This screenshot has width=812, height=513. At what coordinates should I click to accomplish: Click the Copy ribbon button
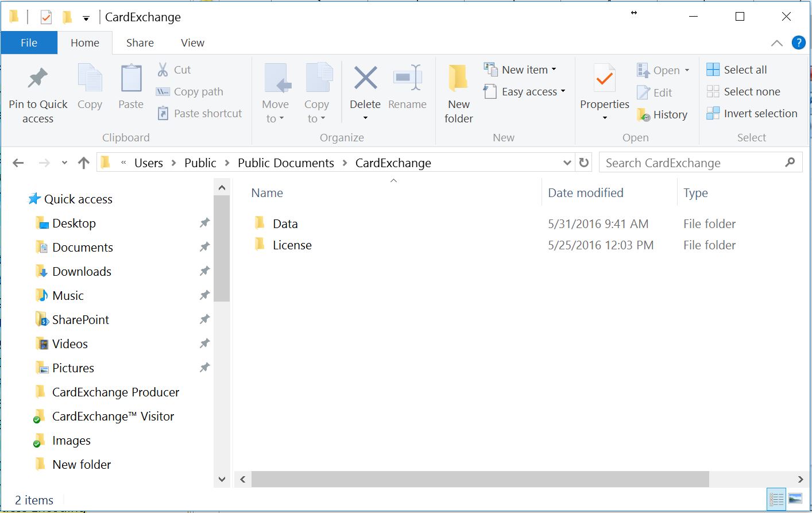[90, 87]
